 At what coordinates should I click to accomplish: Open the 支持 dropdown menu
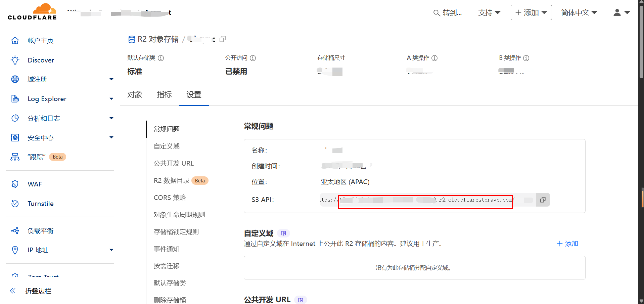489,12
